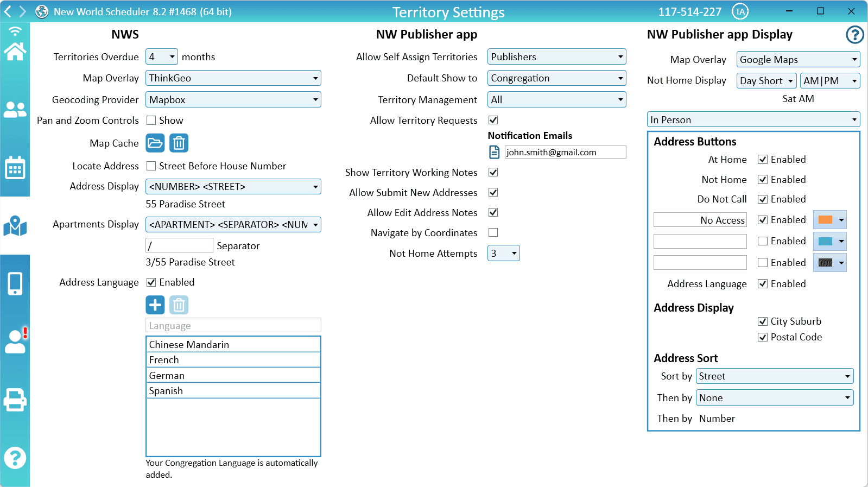Expand the Geocoding Provider dropdown
Image resolution: width=868 pixels, height=487 pixels.
tap(233, 99)
